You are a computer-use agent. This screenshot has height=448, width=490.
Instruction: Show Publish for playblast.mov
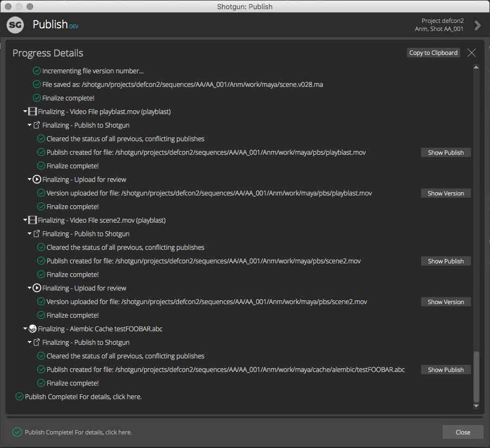point(446,152)
